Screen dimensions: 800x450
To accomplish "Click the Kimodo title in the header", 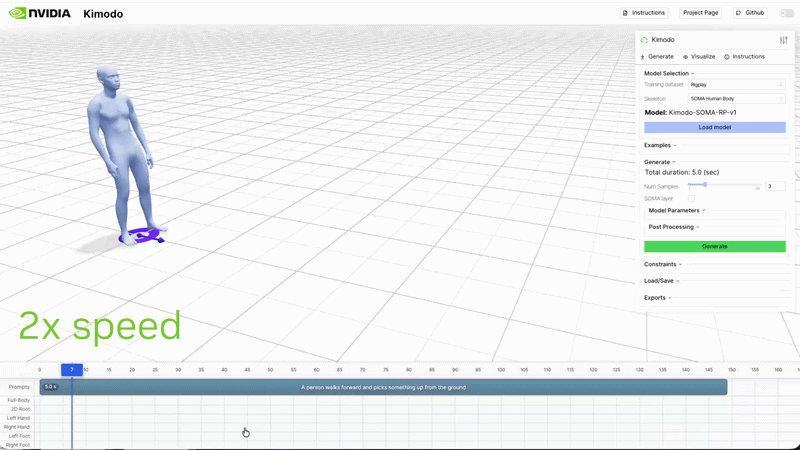I will [103, 14].
